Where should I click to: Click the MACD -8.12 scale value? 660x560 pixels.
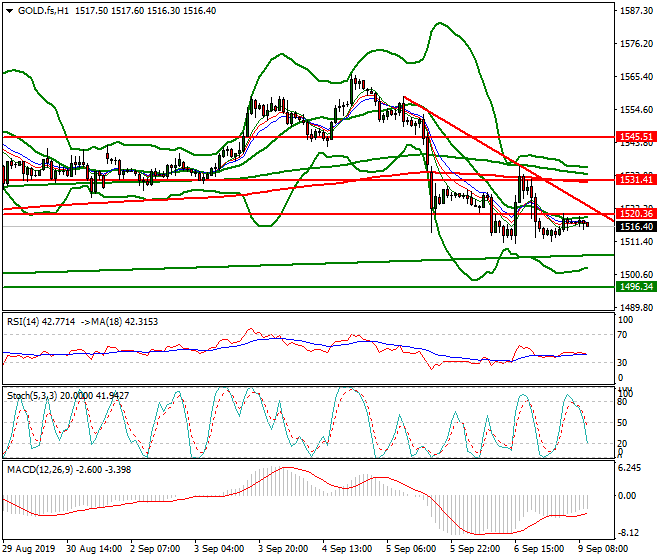click(628, 533)
